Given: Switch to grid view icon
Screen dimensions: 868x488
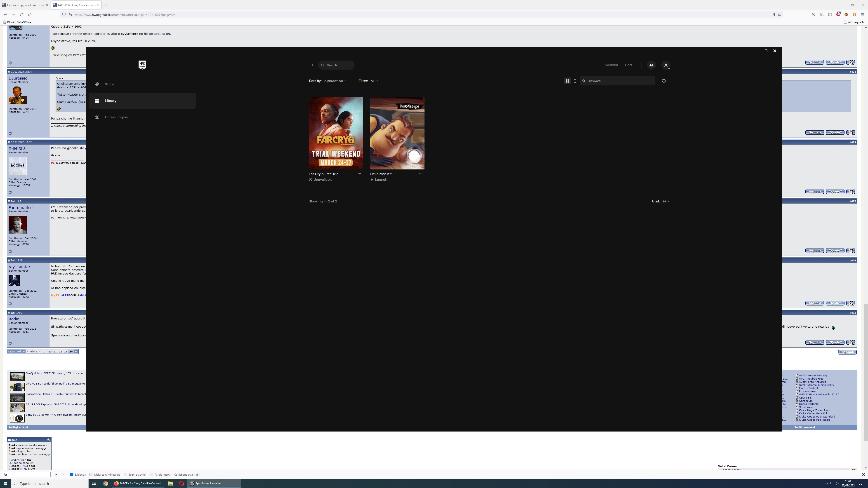Looking at the screenshot, I should pos(567,81).
